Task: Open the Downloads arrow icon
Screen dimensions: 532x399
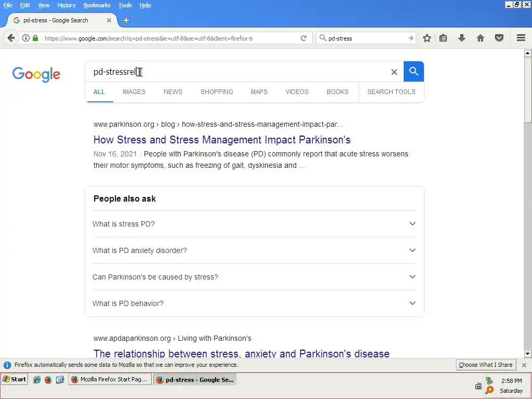Action: click(462, 38)
